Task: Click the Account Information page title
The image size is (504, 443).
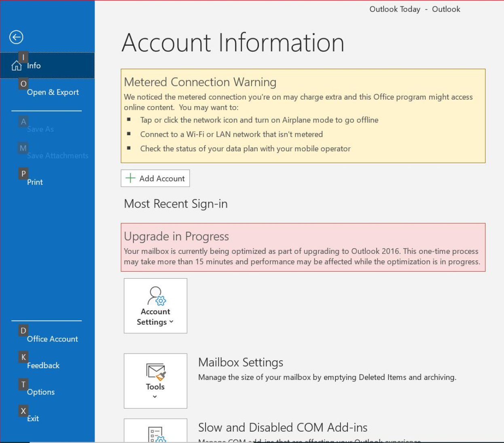Action: [x=233, y=43]
